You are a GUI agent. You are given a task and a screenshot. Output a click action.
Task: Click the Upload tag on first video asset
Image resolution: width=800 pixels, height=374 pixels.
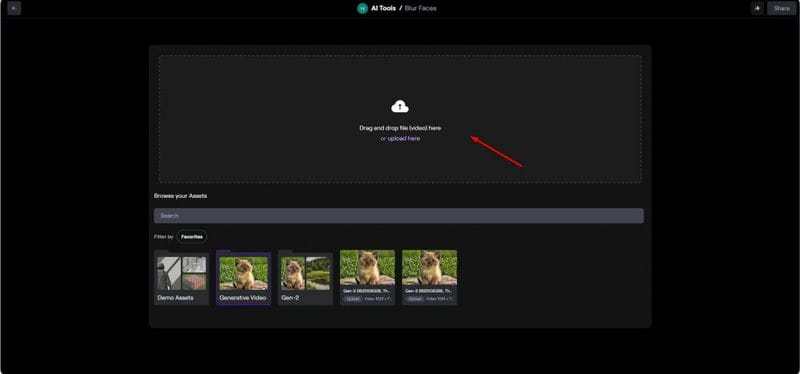[x=353, y=299]
